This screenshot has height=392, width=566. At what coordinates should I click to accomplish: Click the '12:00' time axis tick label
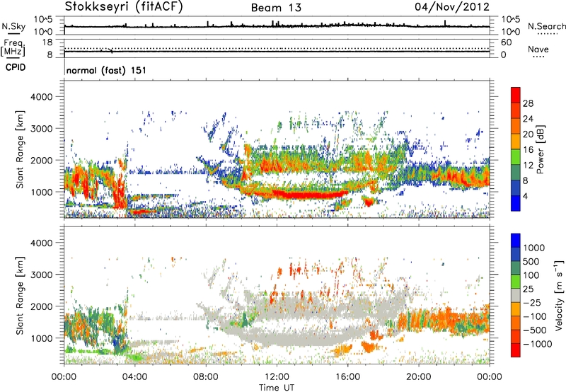[x=277, y=377]
